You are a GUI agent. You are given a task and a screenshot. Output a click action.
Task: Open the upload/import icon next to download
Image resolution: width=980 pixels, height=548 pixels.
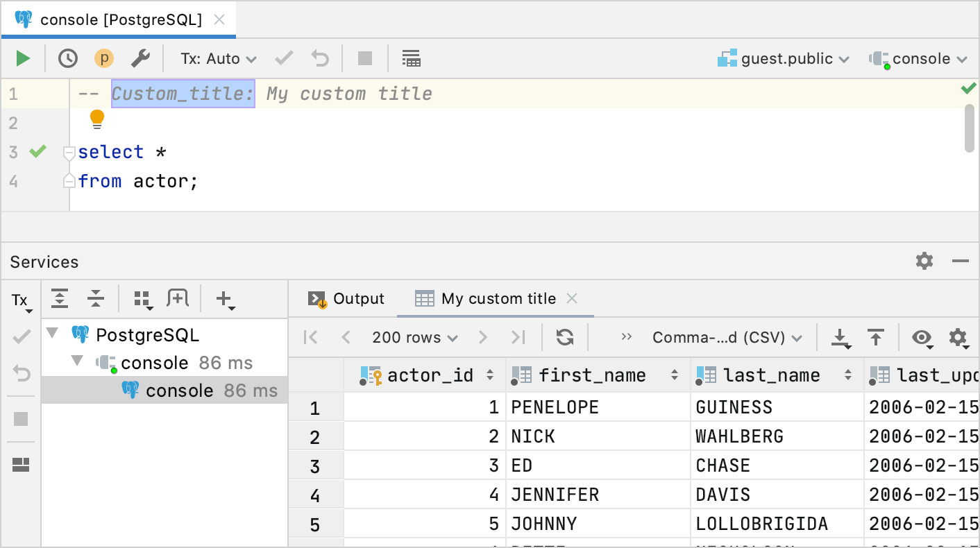[x=876, y=337]
